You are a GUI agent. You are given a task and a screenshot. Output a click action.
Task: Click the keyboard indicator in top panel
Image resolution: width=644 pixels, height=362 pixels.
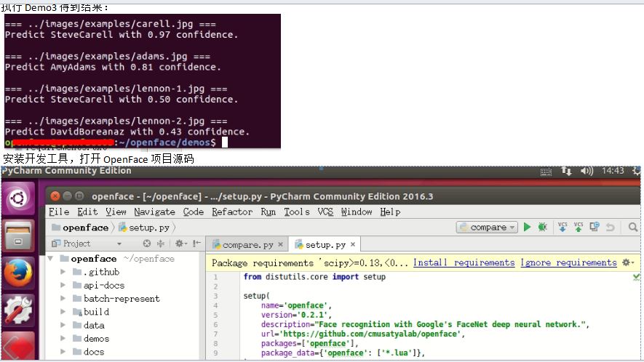(546, 172)
